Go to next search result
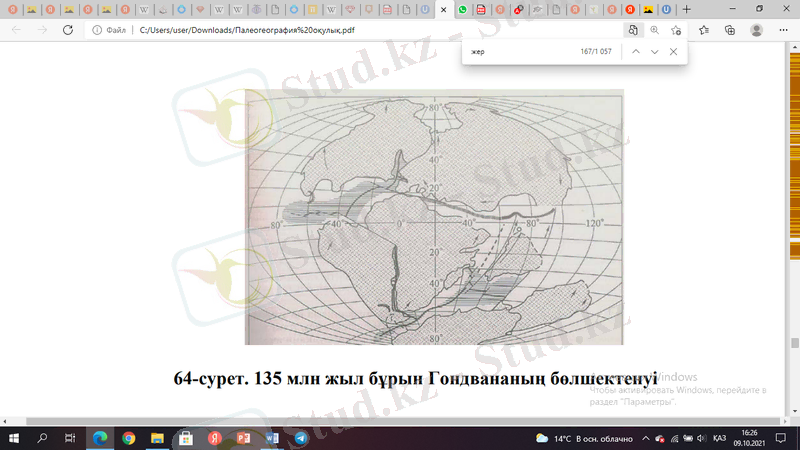The image size is (800, 450). point(654,51)
